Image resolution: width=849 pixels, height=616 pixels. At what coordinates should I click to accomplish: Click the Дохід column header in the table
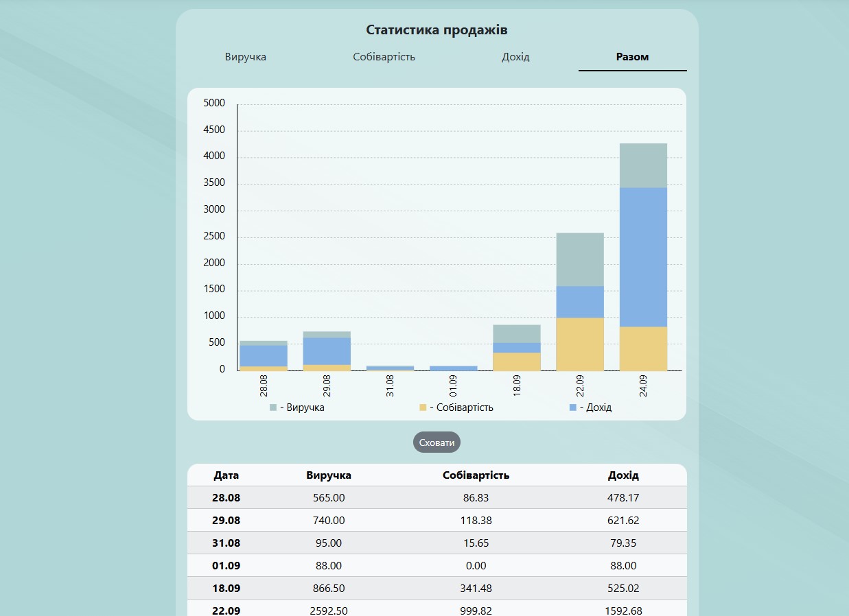pos(623,475)
